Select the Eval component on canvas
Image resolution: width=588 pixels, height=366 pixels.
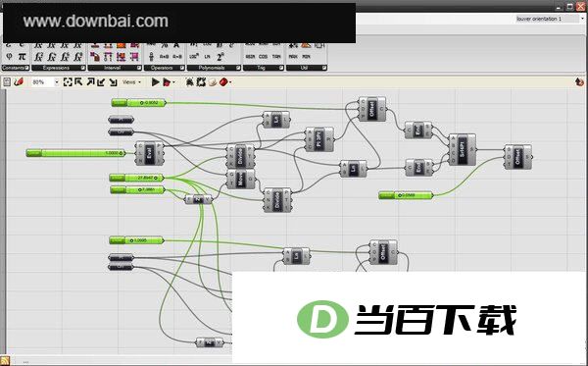(x=149, y=153)
